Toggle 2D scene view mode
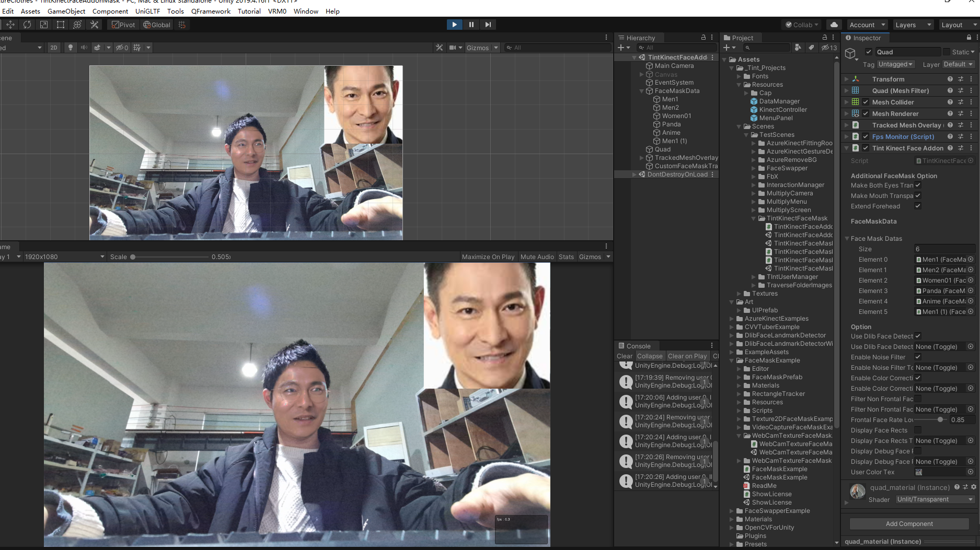 click(x=53, y=48)
